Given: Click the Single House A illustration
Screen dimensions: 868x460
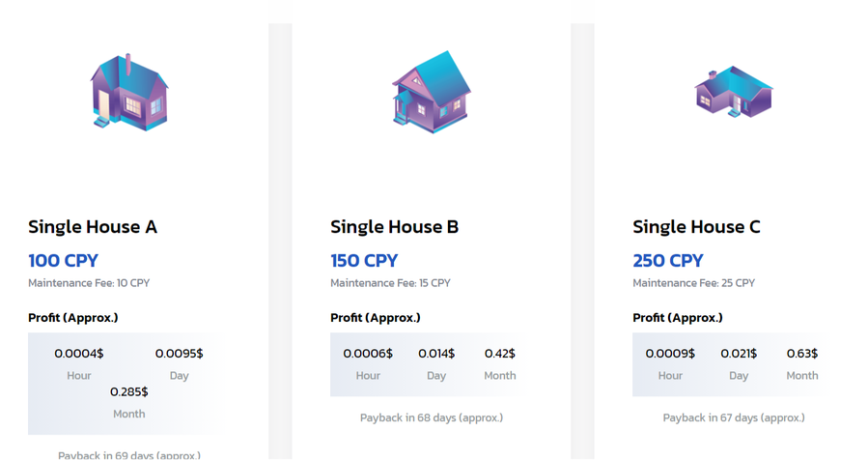Looking at the screenshot, I should coord(129,92).
